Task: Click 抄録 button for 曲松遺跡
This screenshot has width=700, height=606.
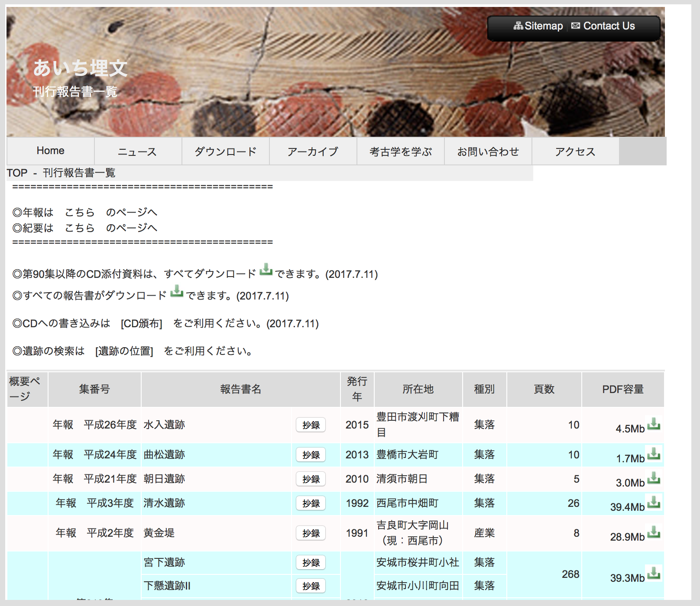Action: [x=311, y=455]
